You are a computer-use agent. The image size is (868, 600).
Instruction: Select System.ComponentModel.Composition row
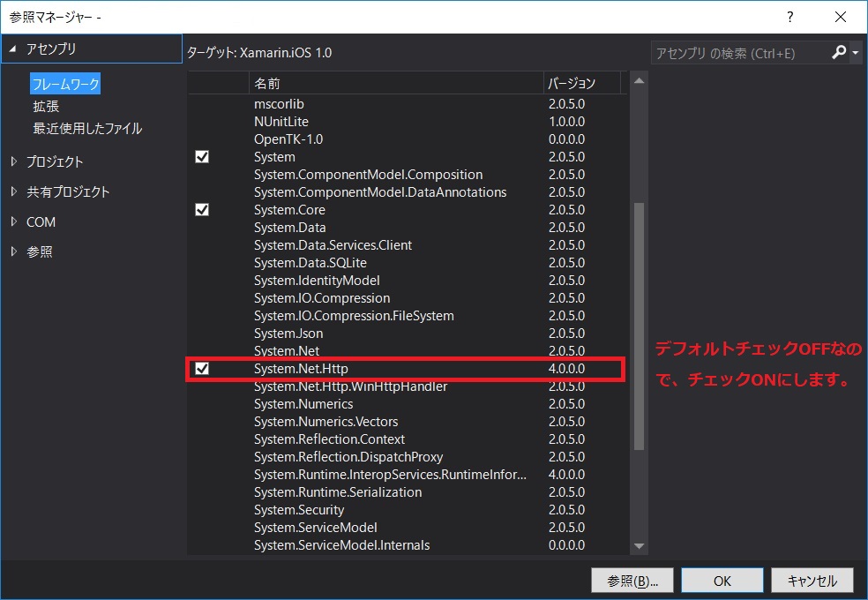pos(407,175)
